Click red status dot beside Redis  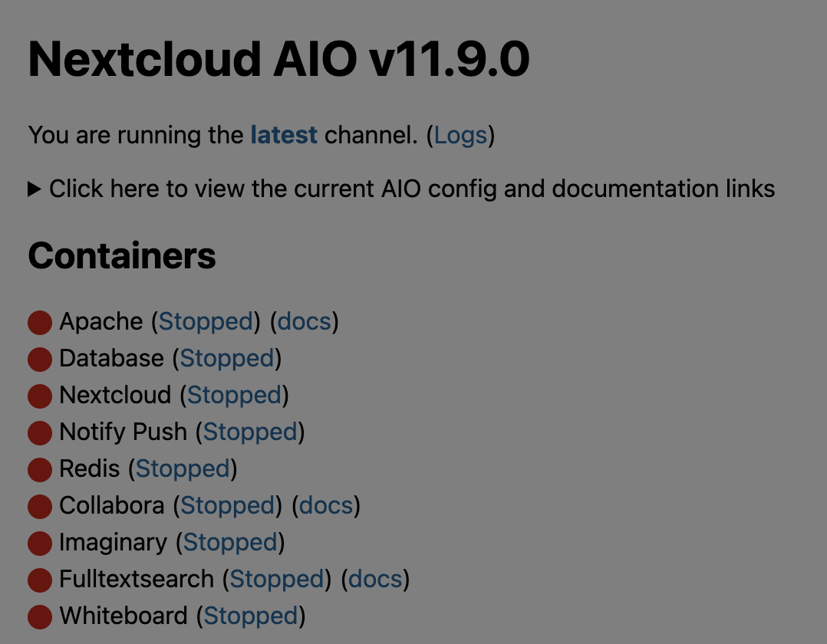pyautogui.click(x=40, y=470)
